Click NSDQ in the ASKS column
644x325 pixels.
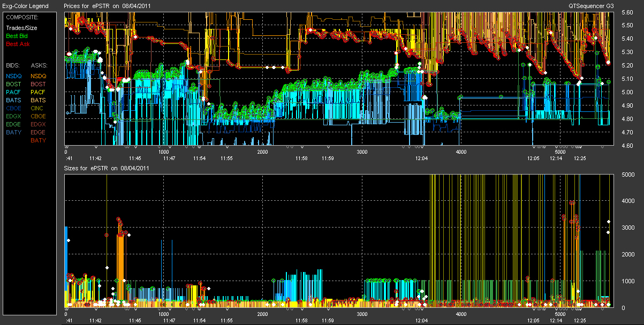(x=39, y=76)
